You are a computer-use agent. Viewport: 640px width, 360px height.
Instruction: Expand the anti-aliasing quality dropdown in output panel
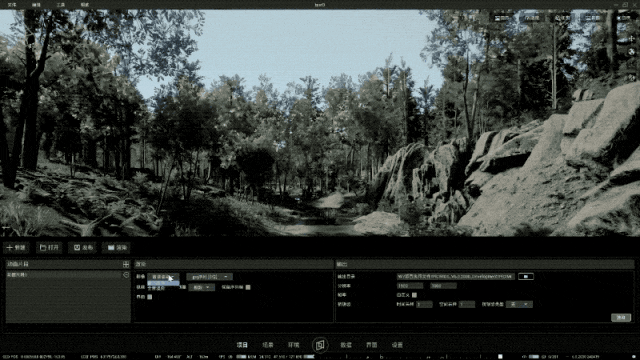pyautogui.click(x=519, y=304)
